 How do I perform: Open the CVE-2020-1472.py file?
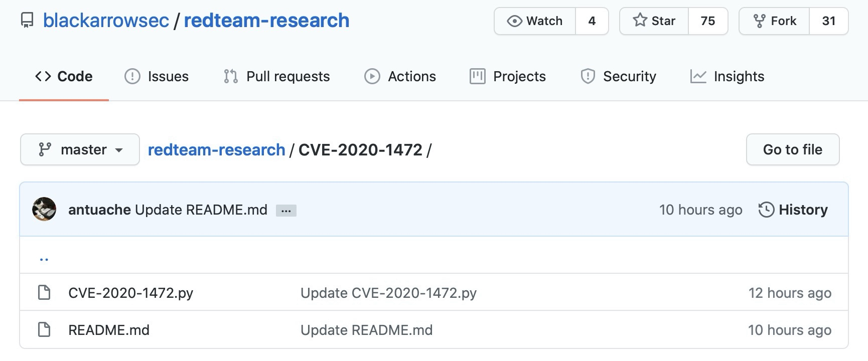pyautogui.click(x=130, y=293)
